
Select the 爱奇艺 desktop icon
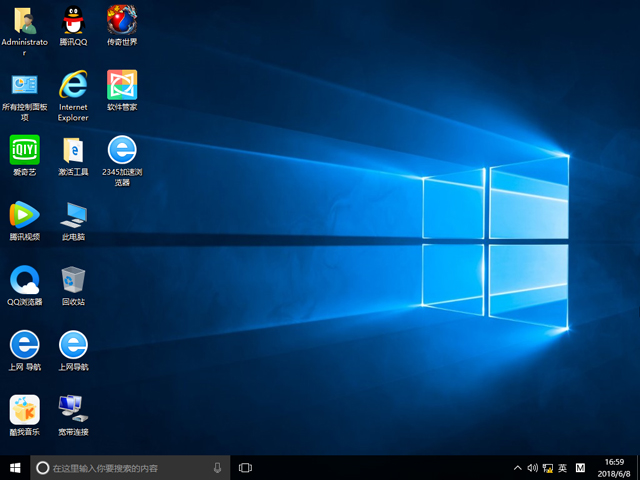24,150
